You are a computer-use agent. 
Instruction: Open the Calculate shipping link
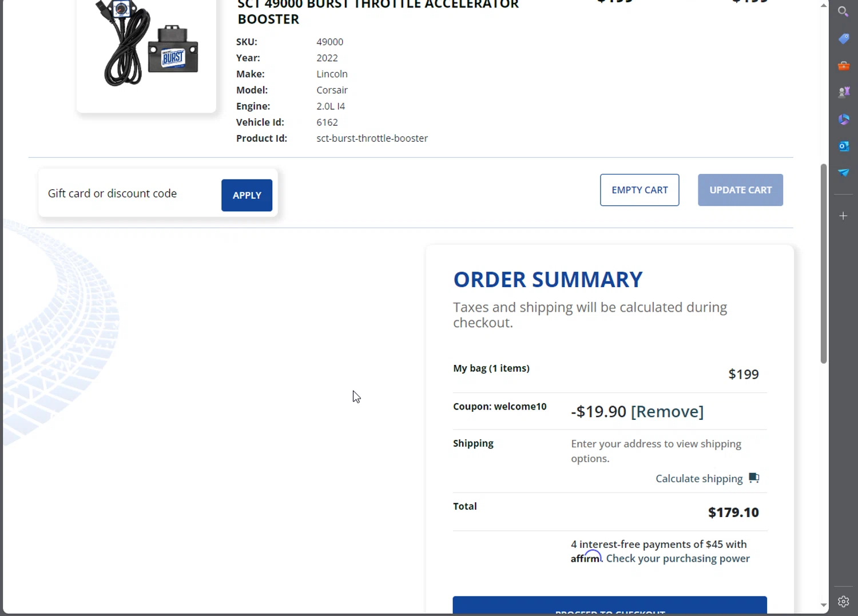coord(699,479)
